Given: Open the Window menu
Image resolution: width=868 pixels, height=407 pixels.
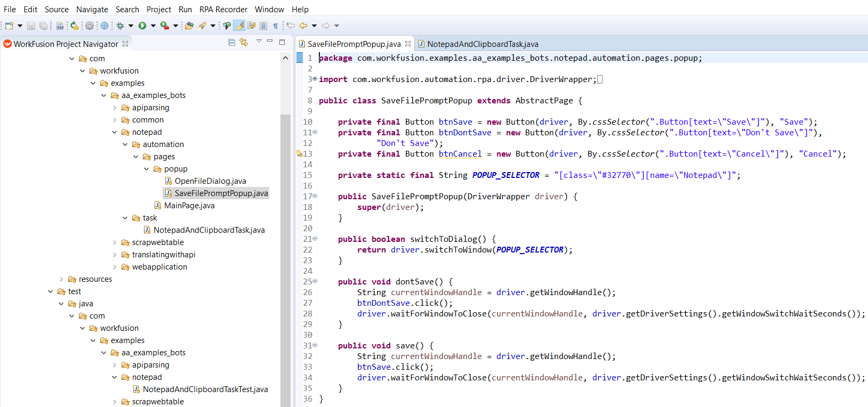Looking at the screenshot, I should coord(269,9).
